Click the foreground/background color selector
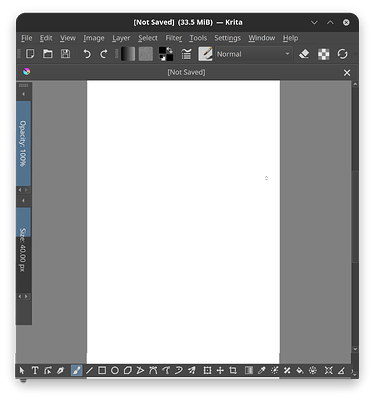The height and width of the screenshot is (400, 375). coord(166,54)
